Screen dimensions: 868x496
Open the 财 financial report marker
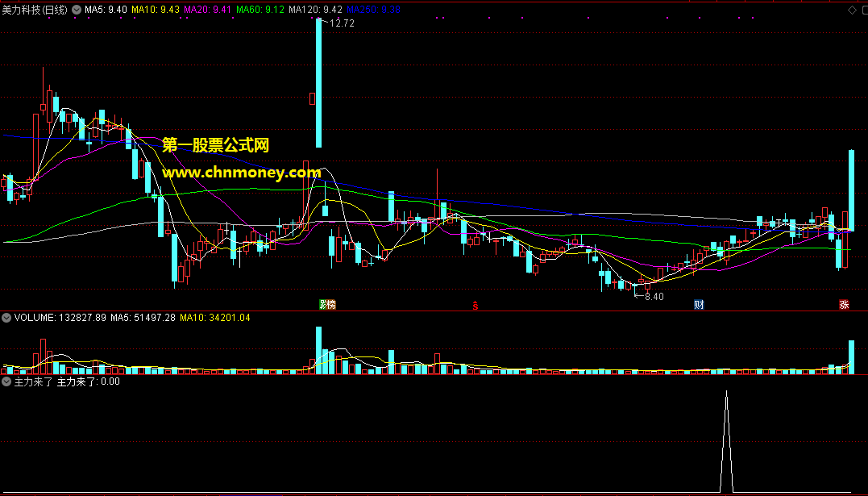(x=700, y=304)
